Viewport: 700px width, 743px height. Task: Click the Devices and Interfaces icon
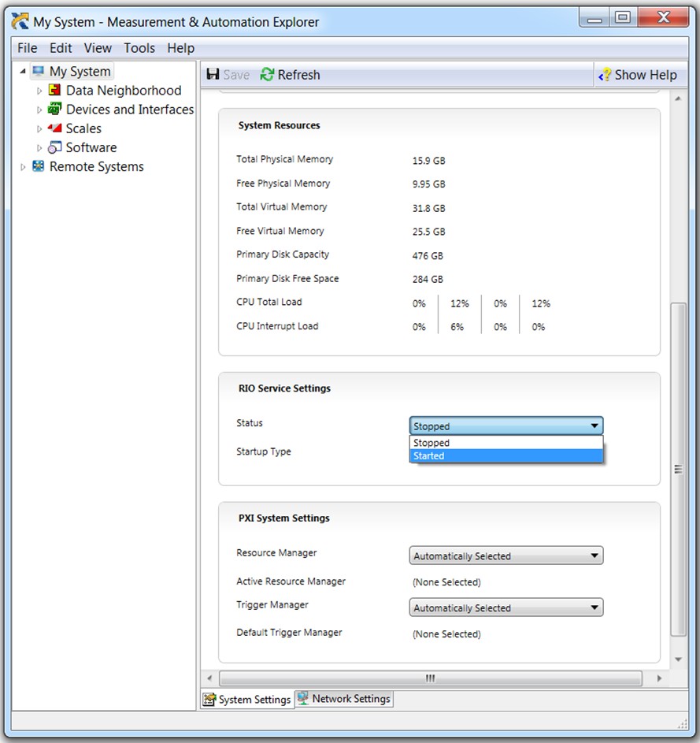[55, 110]
